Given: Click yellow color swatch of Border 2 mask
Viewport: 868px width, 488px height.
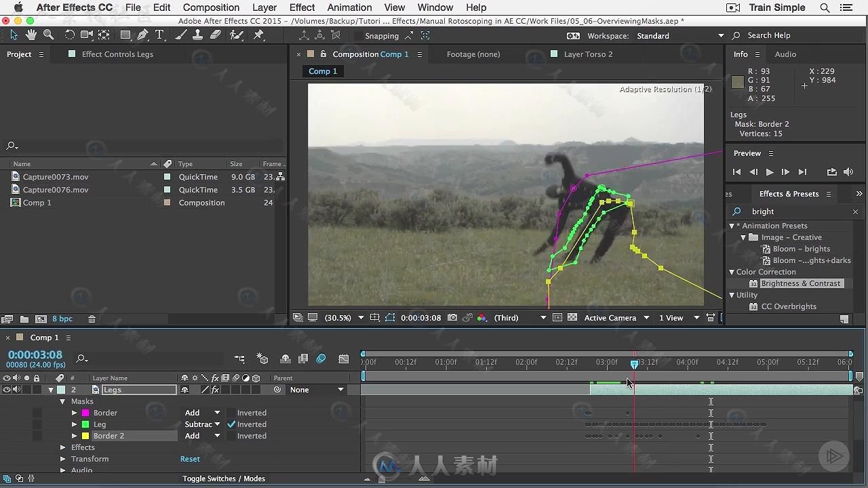Looking at the screenshot, I should click(85, 436).
